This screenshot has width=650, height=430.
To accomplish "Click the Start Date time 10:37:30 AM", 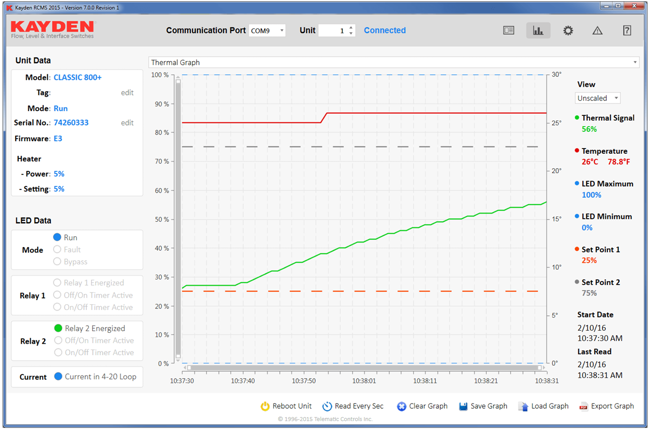I will [x=600, y=338].
